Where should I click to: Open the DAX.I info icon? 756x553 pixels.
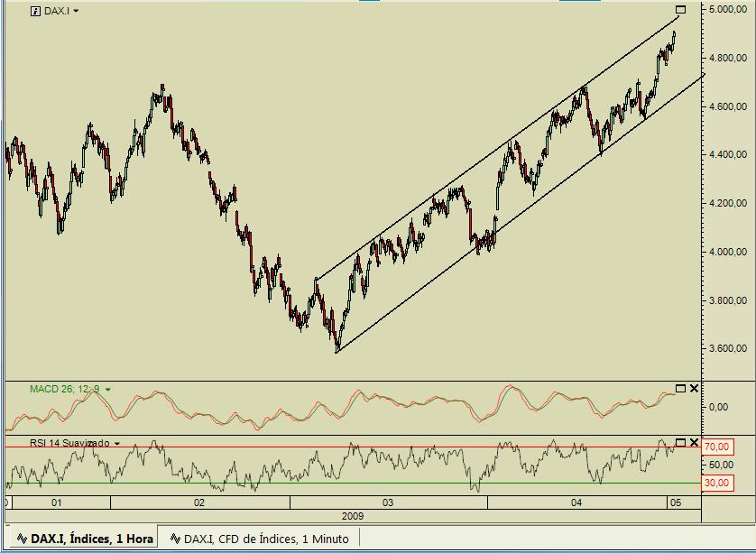[35, 11]
